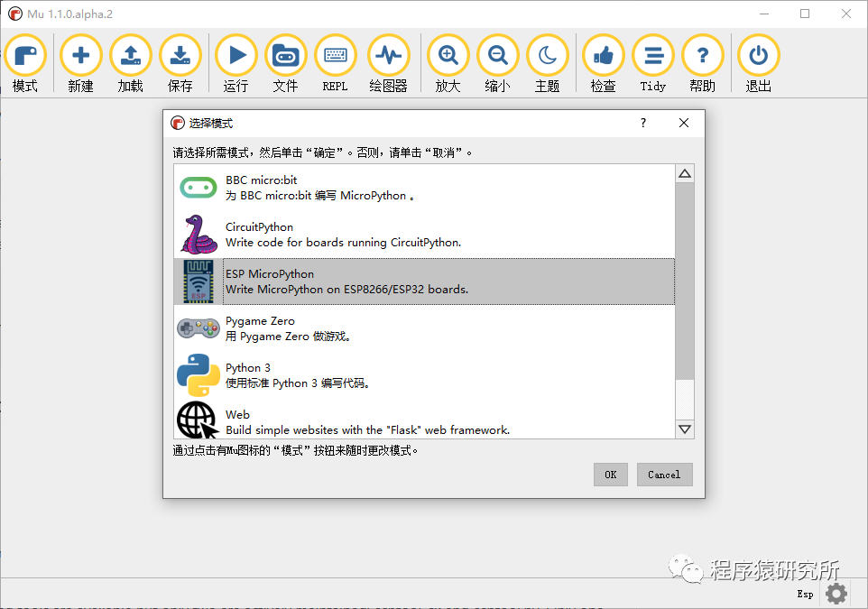Run the script with 运行 button
The width and height of the screenshot is (868, 609).
[235, 64]
